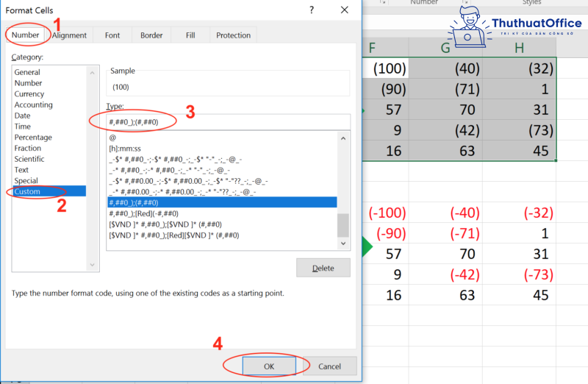The width and height of the screenshot is (588, 384).
Task: Click the format list scrollbar thumb
Action: click(x=343, y=225)
